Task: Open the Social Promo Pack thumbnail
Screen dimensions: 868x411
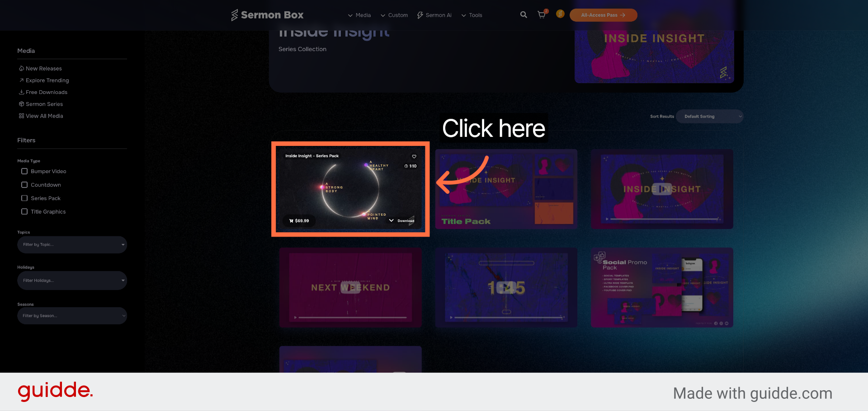Action: click(x=662, y=287)
